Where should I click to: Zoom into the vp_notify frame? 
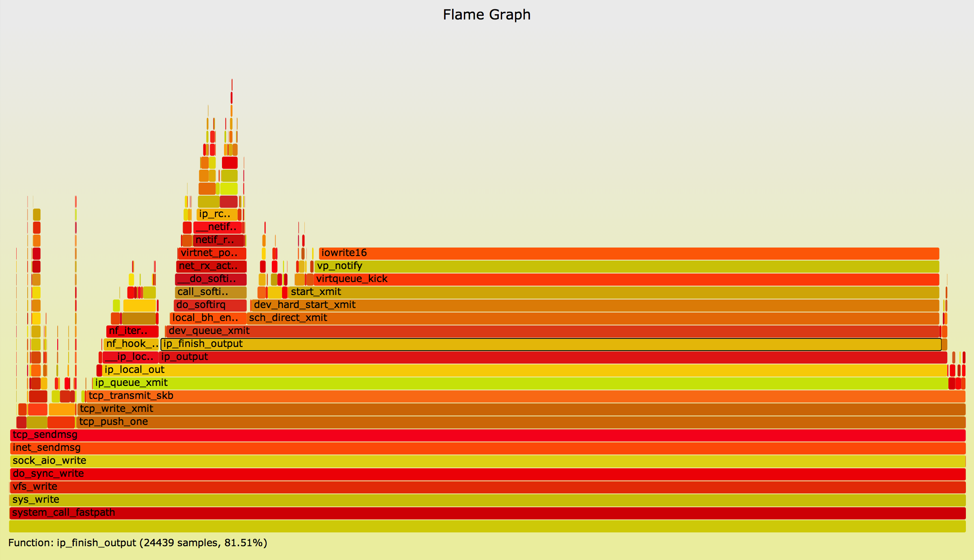pos(627,266)
